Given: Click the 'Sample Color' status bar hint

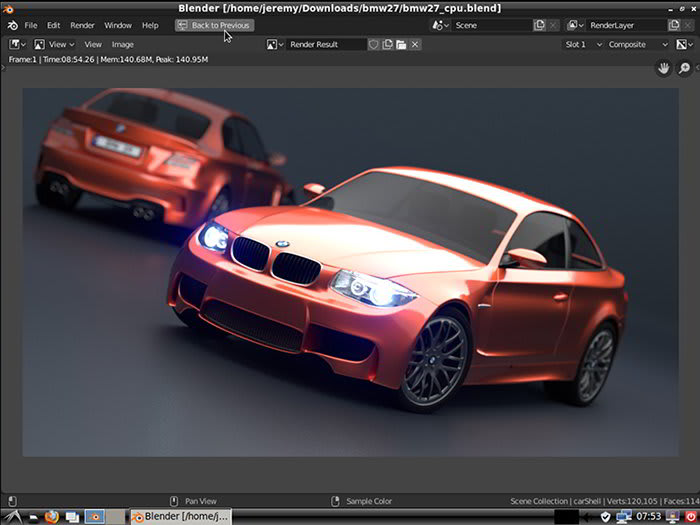Looking at the screenshot, I should pos(369,501).
